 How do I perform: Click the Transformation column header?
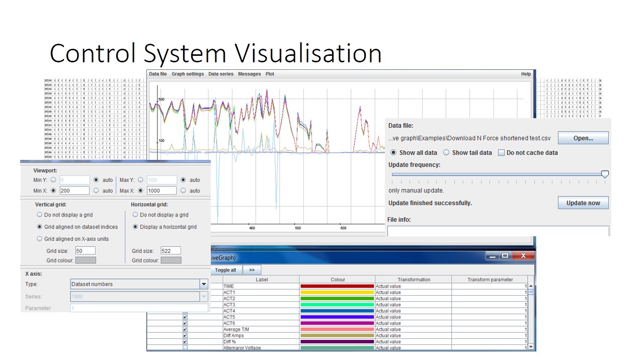[x=414, y=280]
